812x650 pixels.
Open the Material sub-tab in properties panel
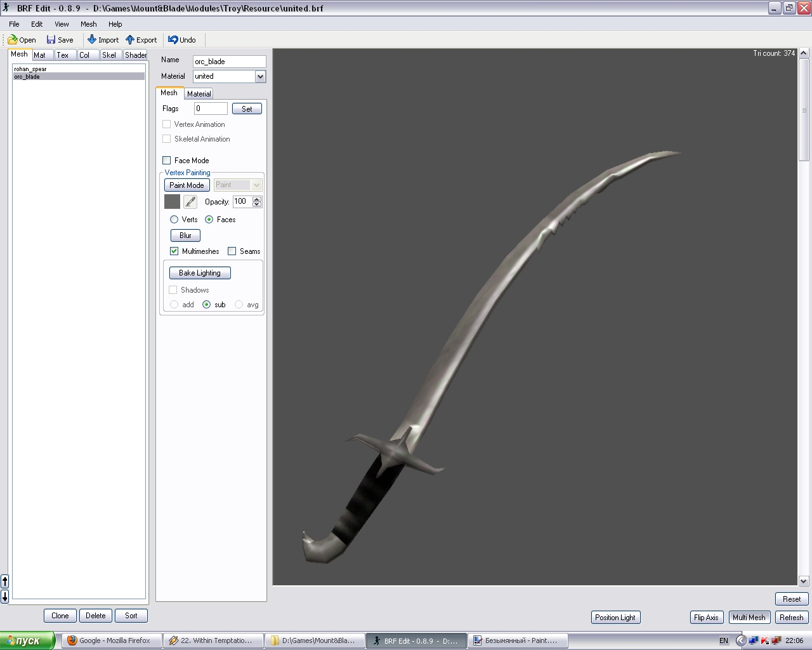199,94
